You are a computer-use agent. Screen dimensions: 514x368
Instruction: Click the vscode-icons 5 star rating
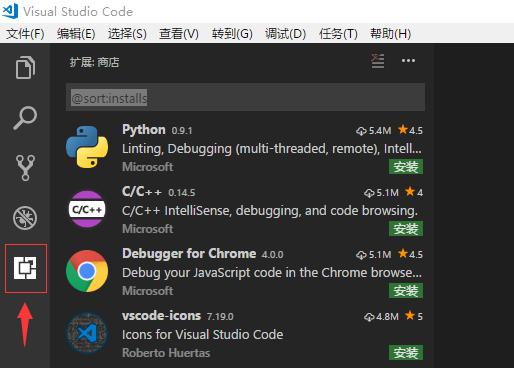(414, 316)
